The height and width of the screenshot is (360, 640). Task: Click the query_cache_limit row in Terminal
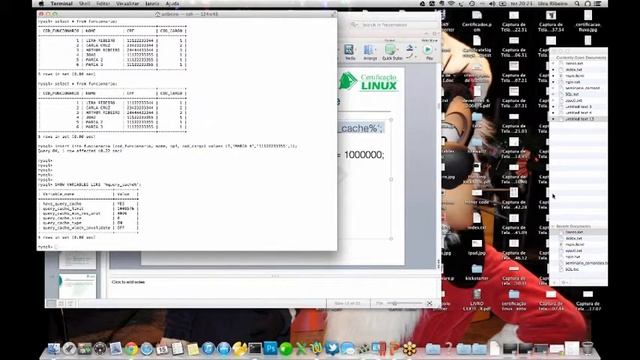(x=89, y=209)
